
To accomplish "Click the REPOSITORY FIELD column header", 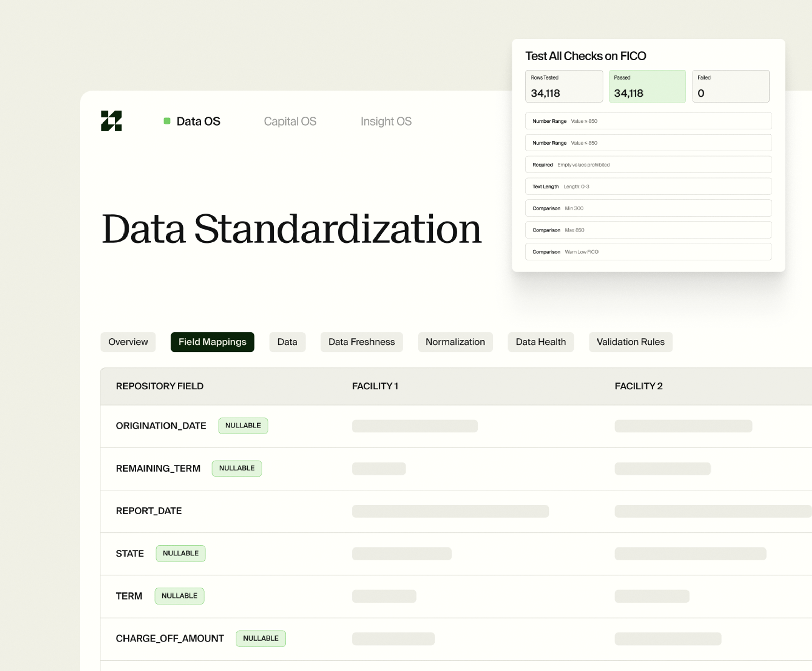I will pos(160,386).
